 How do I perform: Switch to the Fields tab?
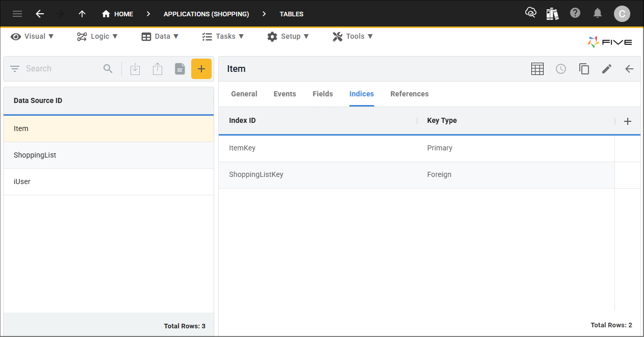[323, 94]
